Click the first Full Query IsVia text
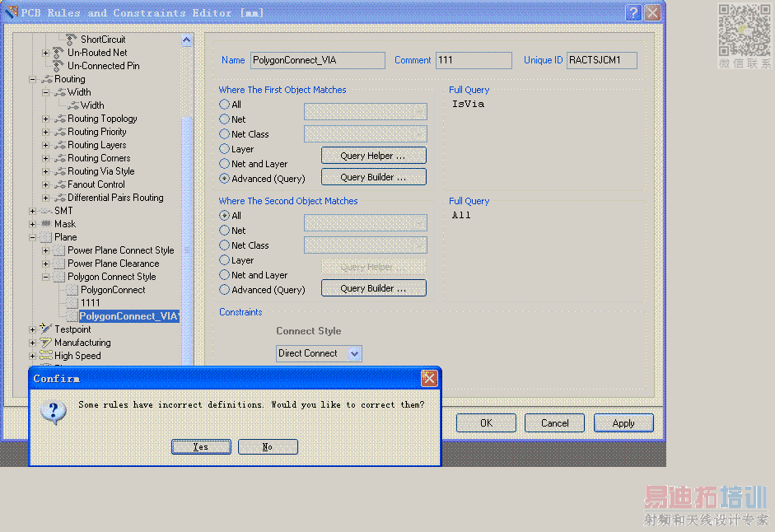Image resolution: width=775 pixels, height=532 pixels. [x=468, y=104]
